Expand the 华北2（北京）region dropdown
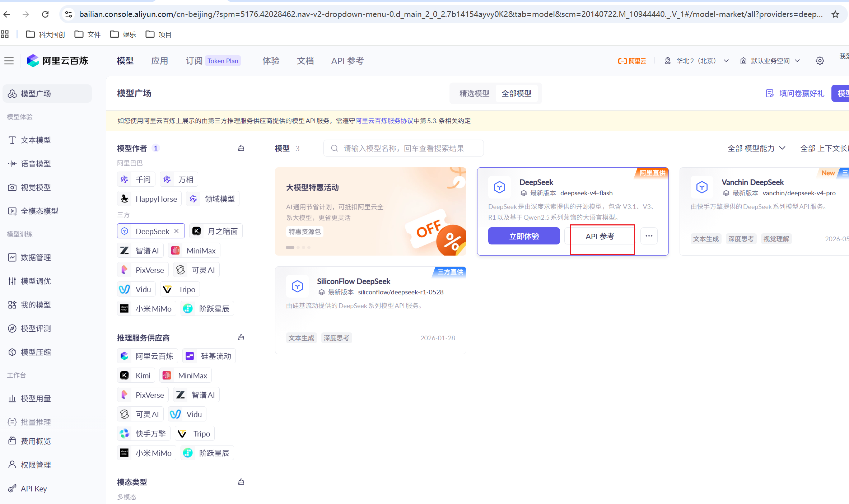Screen dimensions: 849x504 tap(696, 61)
